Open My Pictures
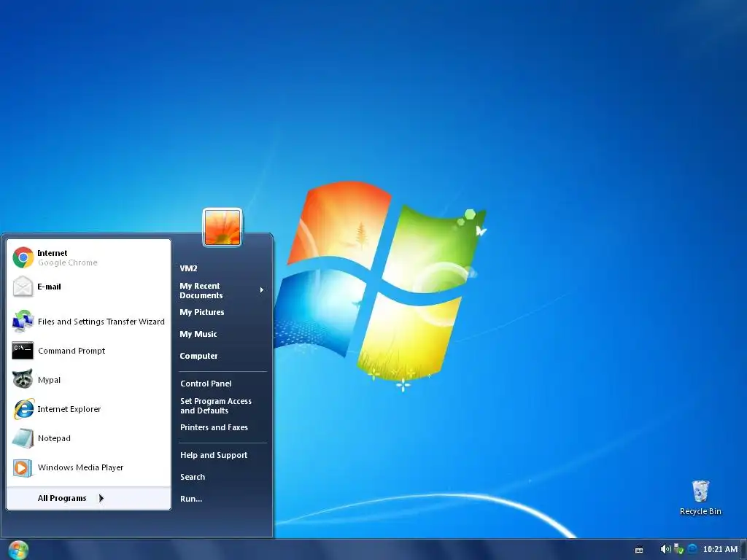 [222, 312]
